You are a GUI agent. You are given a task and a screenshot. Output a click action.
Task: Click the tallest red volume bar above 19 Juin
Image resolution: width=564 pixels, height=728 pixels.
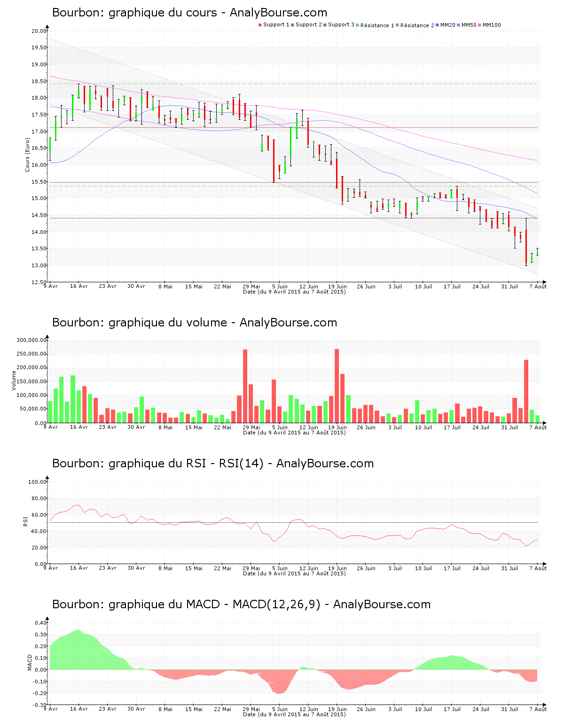[x=337, y=386]
